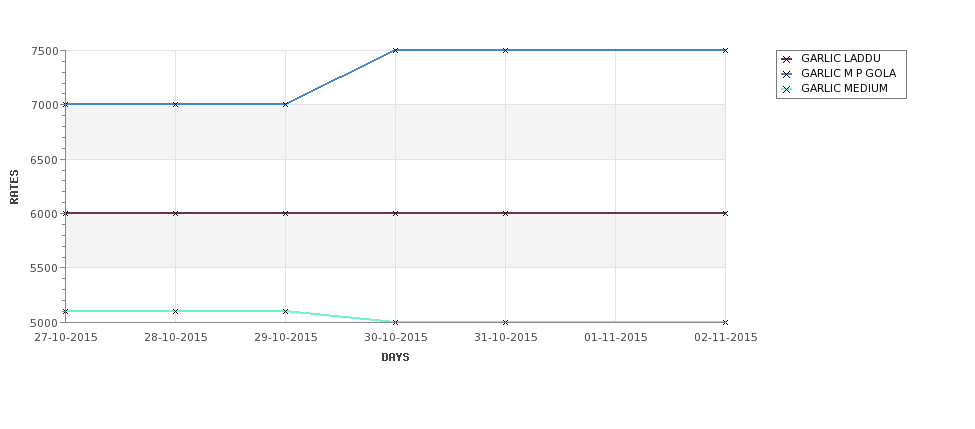
Task: Click the GARLIC MEDIUM point on 31-10-2015
Action: coord(506,322)
